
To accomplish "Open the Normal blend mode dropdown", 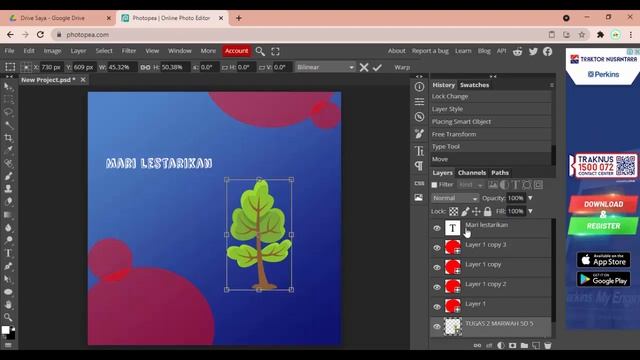I will pyautogui.click(x=455, y=198).
